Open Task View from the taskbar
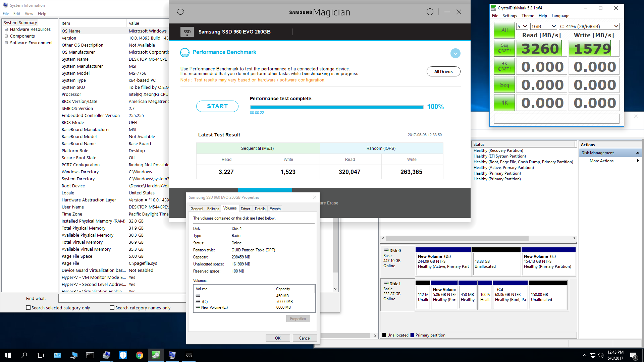 click(x=40, y=355)
